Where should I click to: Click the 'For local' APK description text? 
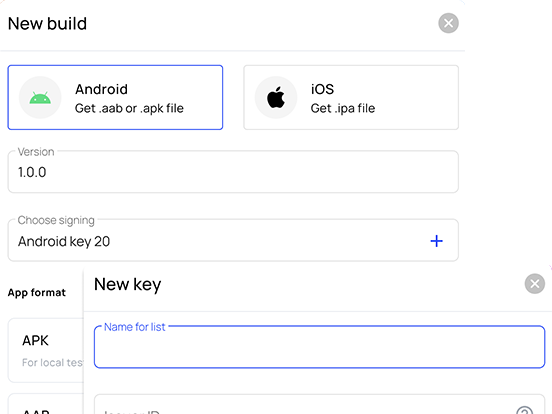53,363
